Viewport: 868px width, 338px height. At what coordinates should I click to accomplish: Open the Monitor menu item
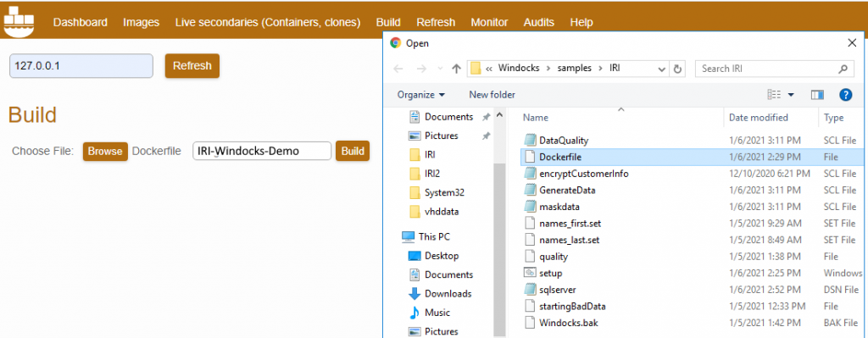click(489, 22)
